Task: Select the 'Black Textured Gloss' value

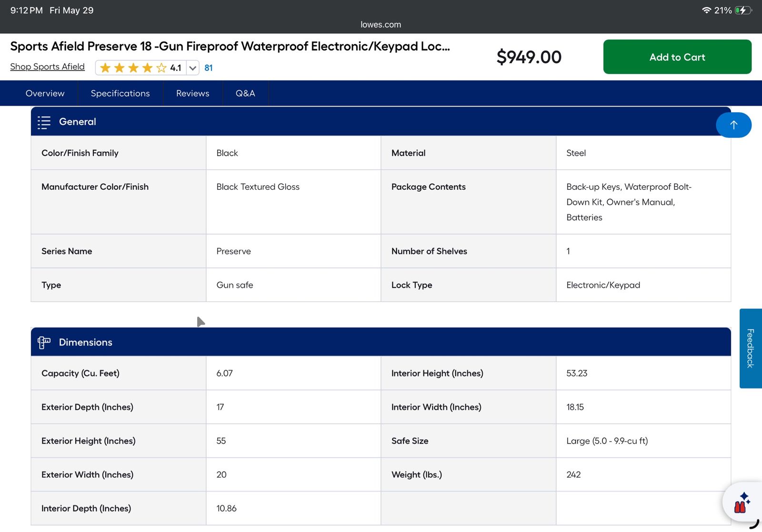Action: click(x=258, y=187)
